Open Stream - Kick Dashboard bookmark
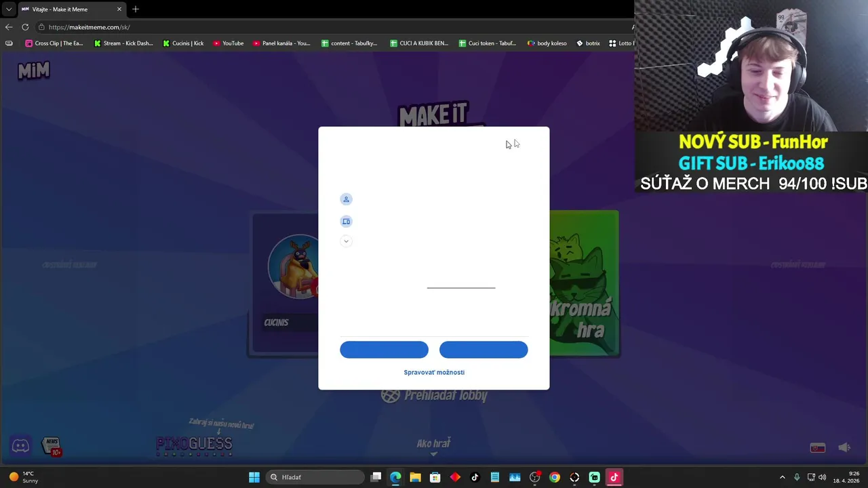The image size is (868, 488). [123, 43]
